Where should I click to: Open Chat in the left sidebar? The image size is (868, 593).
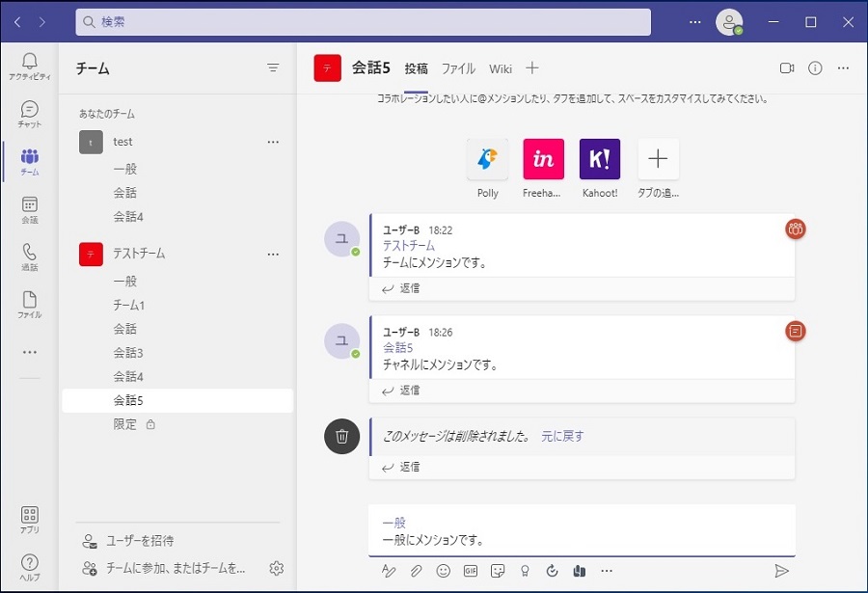[x=29, y=114]
